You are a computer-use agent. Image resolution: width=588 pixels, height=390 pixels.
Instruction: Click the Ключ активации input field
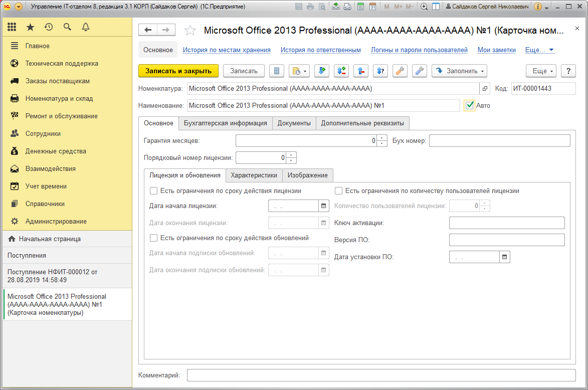(507, 223)
